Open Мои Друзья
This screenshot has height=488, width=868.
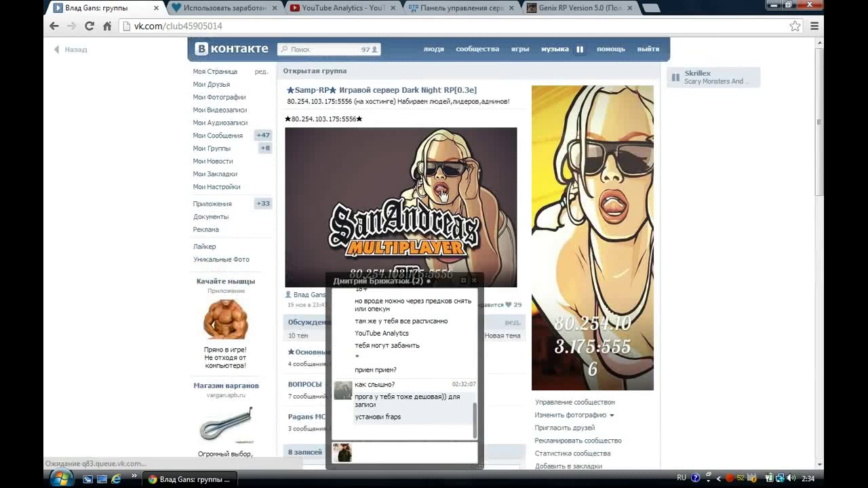click(x=211, y=84)
